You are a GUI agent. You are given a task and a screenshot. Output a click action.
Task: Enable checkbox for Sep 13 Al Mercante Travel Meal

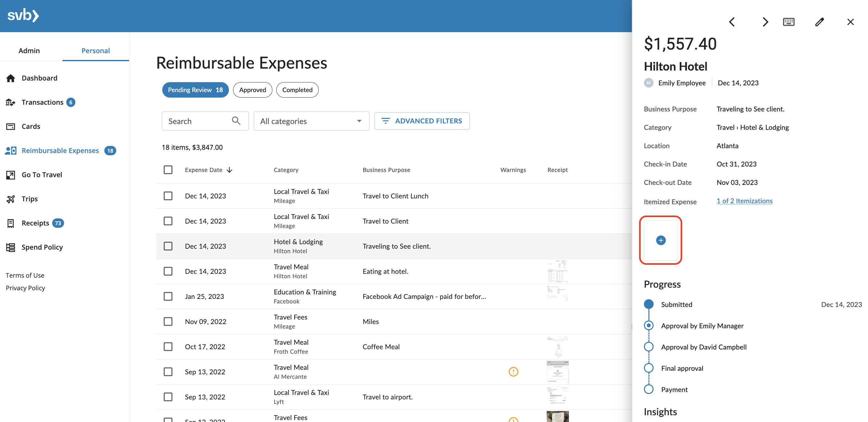tap(168, 371)
